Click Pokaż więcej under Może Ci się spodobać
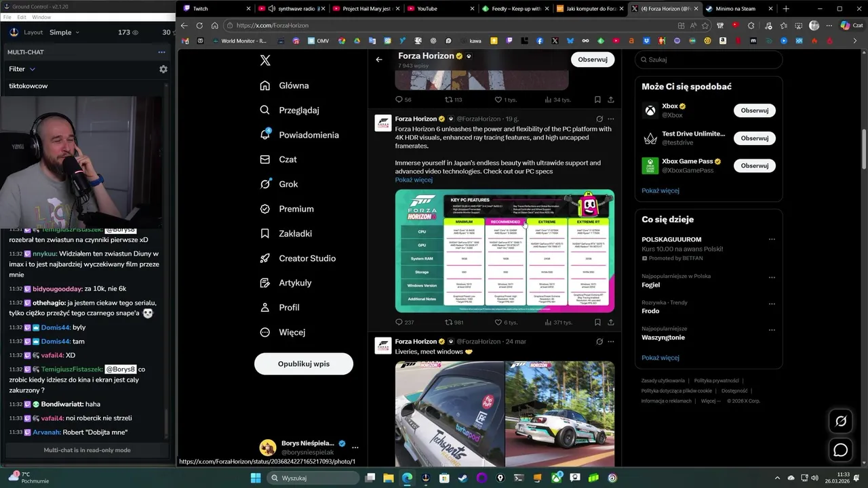This screenshot has width=868, height=488. 660,190
